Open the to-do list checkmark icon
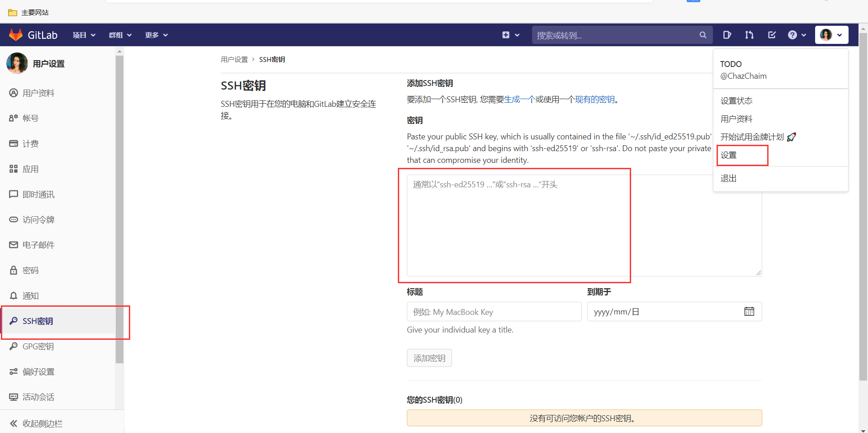 [772, 35]
